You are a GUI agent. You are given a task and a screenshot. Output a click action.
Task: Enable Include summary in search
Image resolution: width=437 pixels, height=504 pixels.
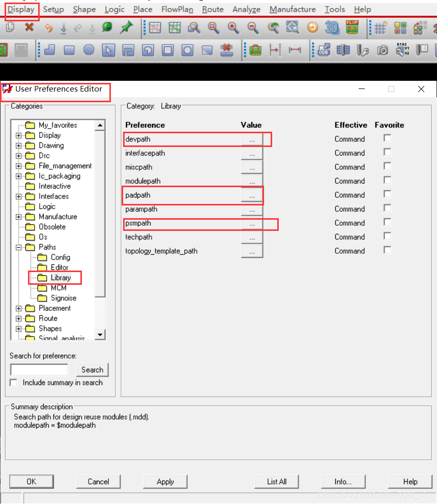tap(14, 382)
